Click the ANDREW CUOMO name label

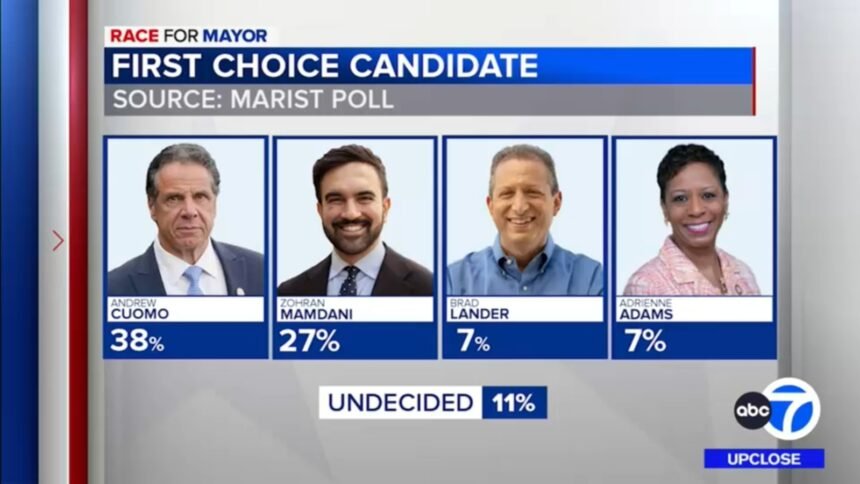[186, 309]
